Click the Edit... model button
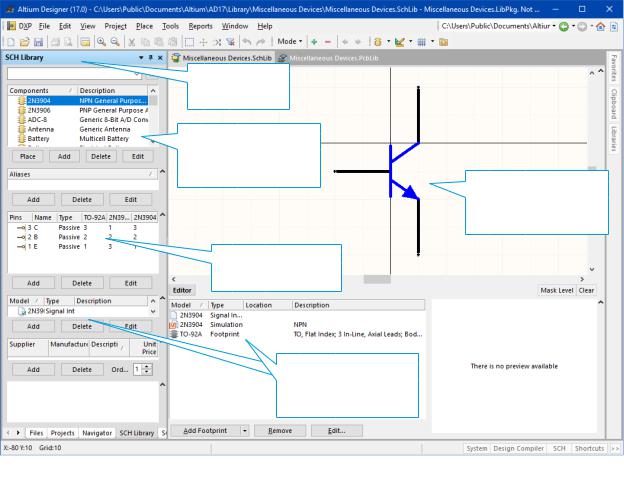The image size is (624, 497). [x=337, y=431]
